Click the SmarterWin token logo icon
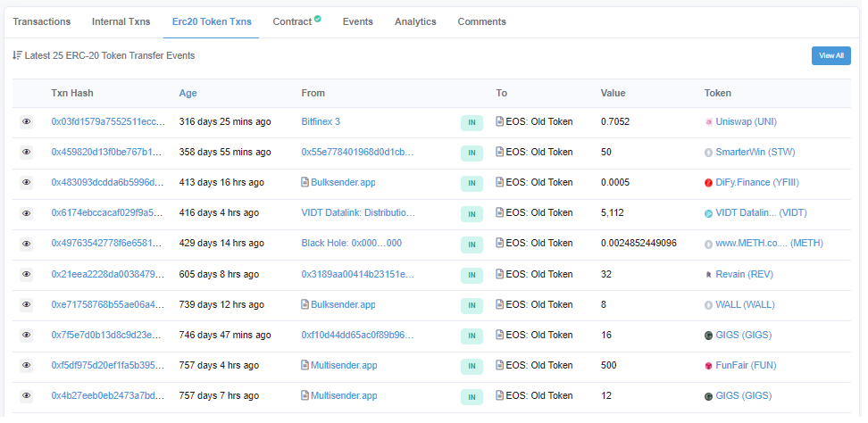 pos(708,153)
